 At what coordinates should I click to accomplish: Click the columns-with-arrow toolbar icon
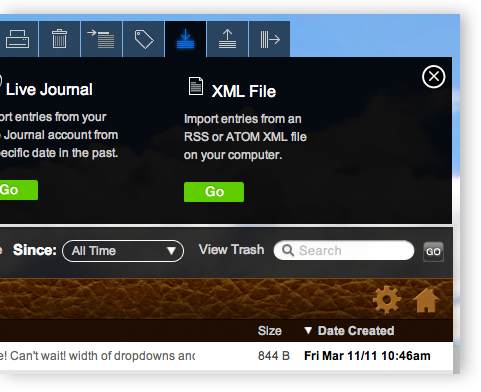(269, 39)
